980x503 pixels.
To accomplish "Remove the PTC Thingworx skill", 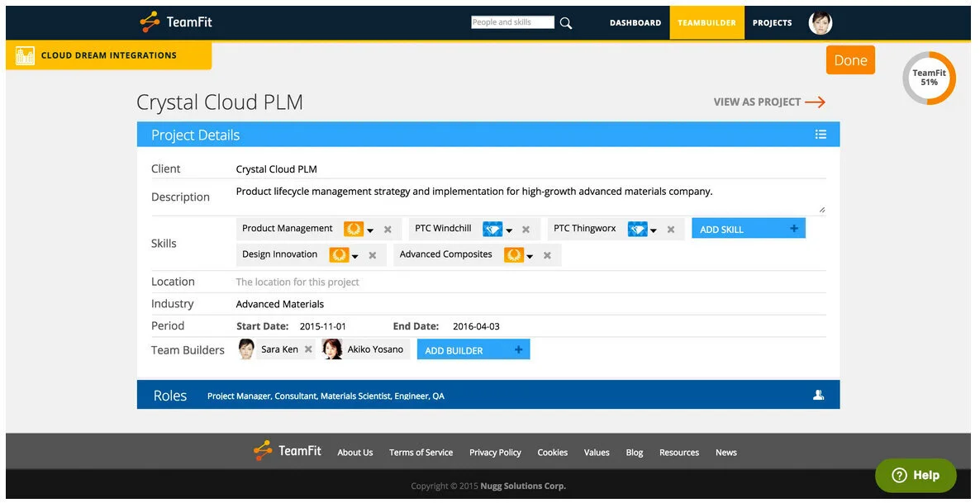I will pyautogui.click(x=671, y=230).
